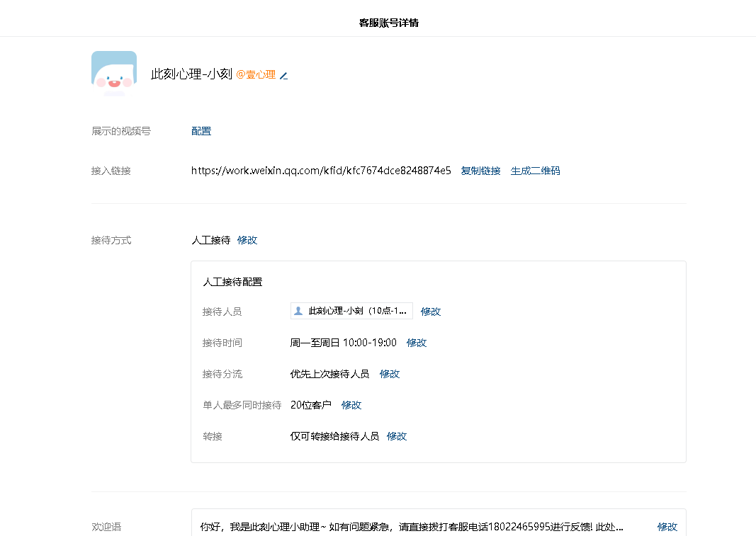
Task: Click the access link URL text
Action: [321, 171]
